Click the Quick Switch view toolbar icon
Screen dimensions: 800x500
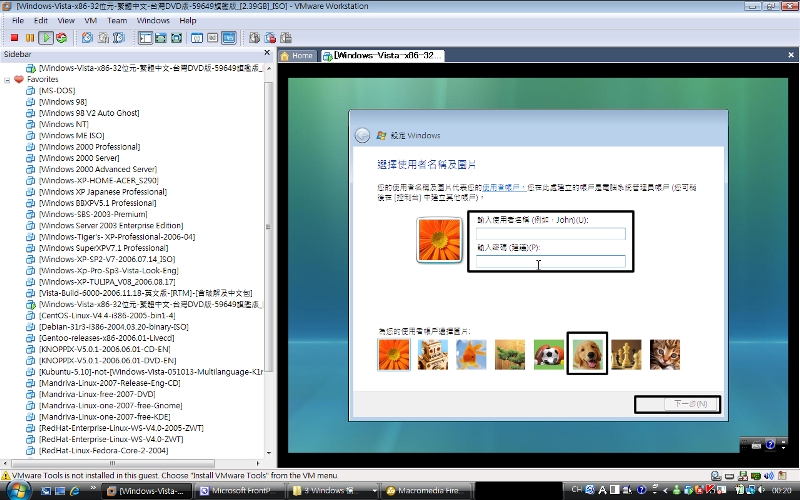pos(161,38)
